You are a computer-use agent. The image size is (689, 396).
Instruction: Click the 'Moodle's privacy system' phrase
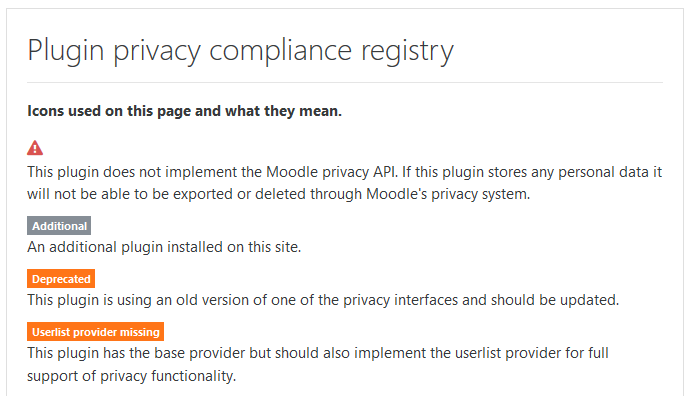click(x=448, y=194)
